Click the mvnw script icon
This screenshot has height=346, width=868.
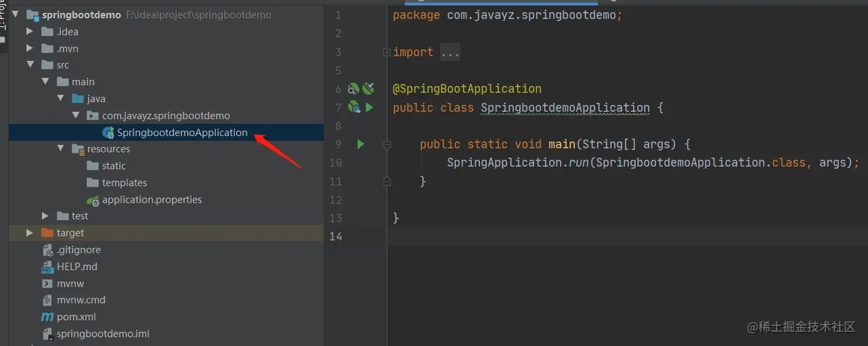[47, 284]
